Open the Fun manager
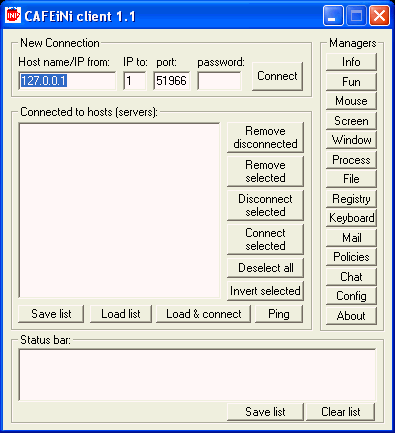The height and width of the screenshot is (433, 395). coord(351,82)
